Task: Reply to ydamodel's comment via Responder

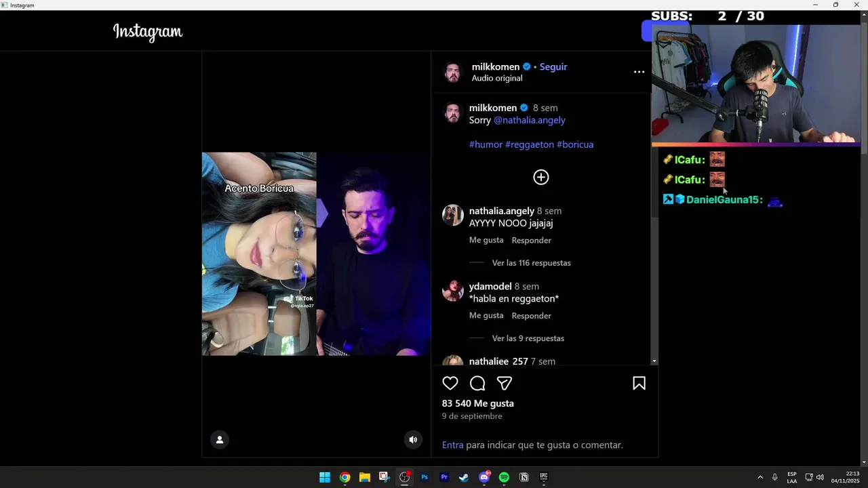Action: [531, 316]
